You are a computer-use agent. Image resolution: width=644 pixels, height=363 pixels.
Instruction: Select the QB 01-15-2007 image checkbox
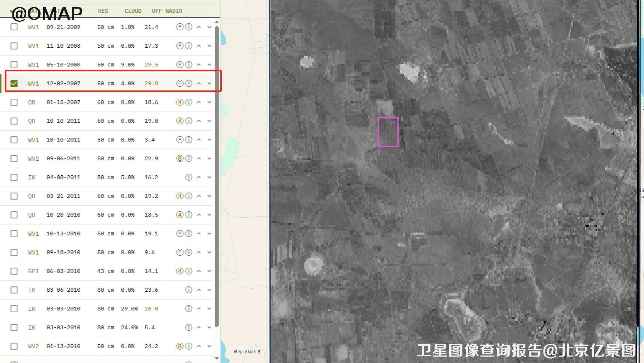[x=14, y=102]
